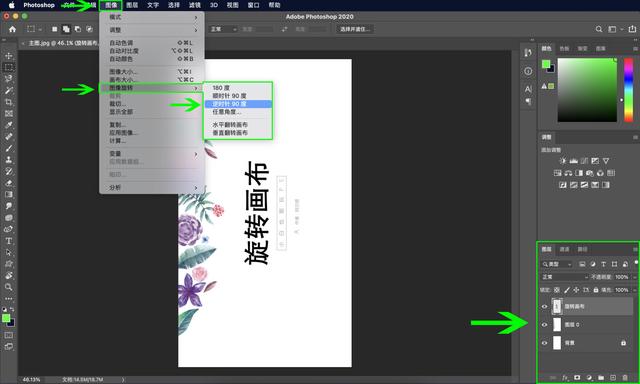640x384 pixels.
Task: Select the Gradient tool
Action: pos(9,194)
